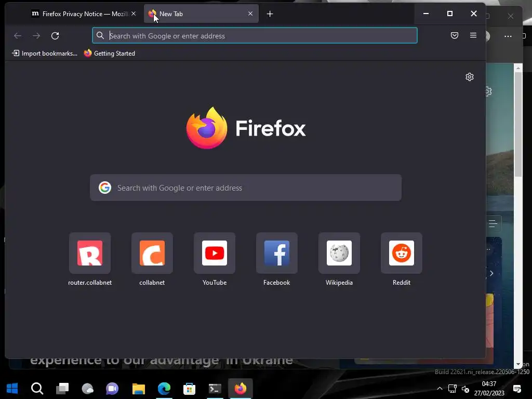Click Import bookmarks in bookmarks toolbar

pyautogui.click(x=45, y=54)
